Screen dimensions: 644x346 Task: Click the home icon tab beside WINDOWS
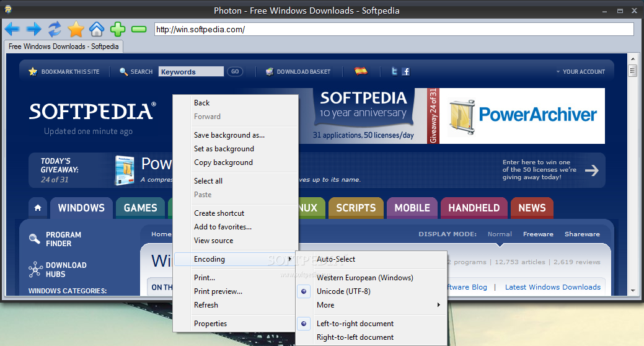[x=38, y=208]
